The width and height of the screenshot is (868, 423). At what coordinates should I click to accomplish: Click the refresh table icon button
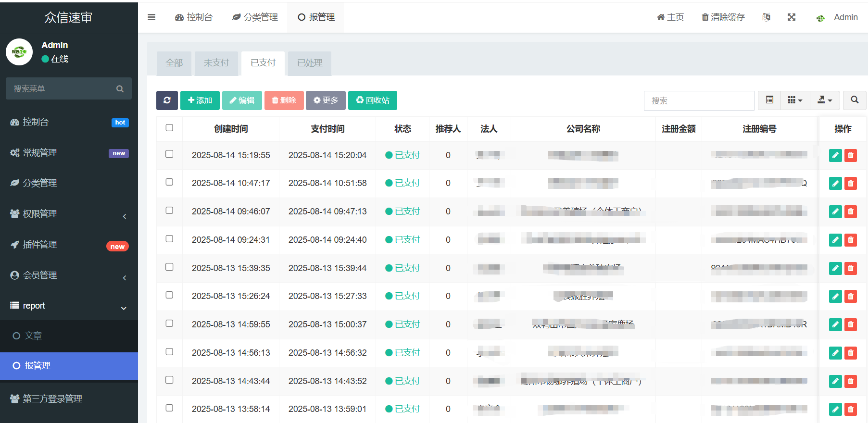(167, 100)
